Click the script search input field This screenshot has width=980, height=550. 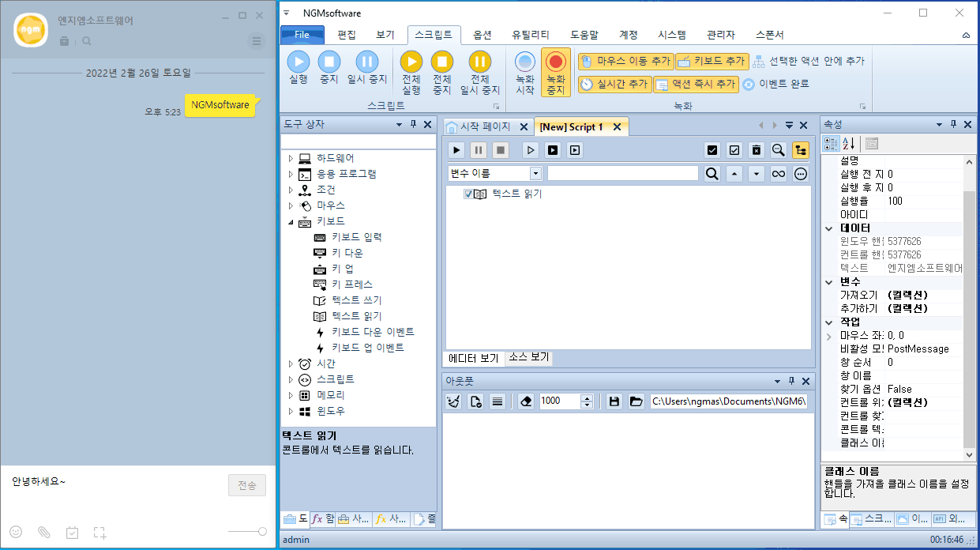pyautogui.click(x=623, y=174)
